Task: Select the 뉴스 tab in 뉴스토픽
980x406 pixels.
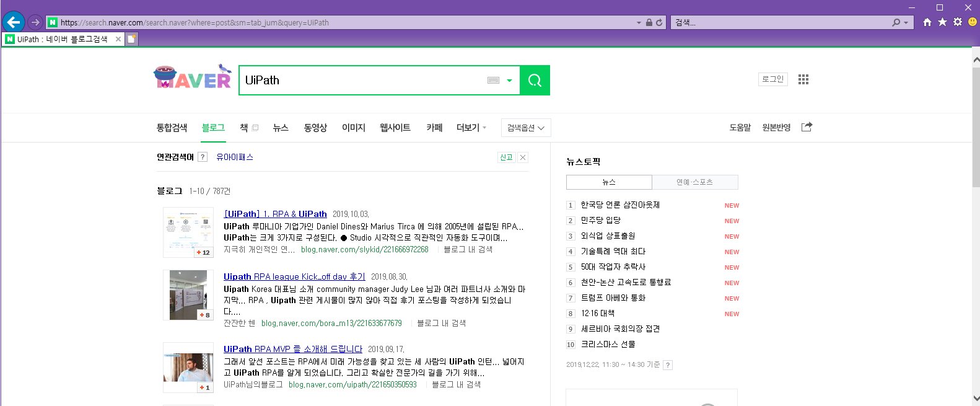Action: [609, 182]
